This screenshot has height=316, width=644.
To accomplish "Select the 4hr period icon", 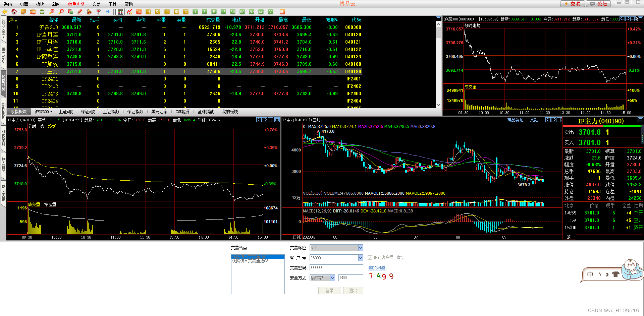I will coord(261,12).
